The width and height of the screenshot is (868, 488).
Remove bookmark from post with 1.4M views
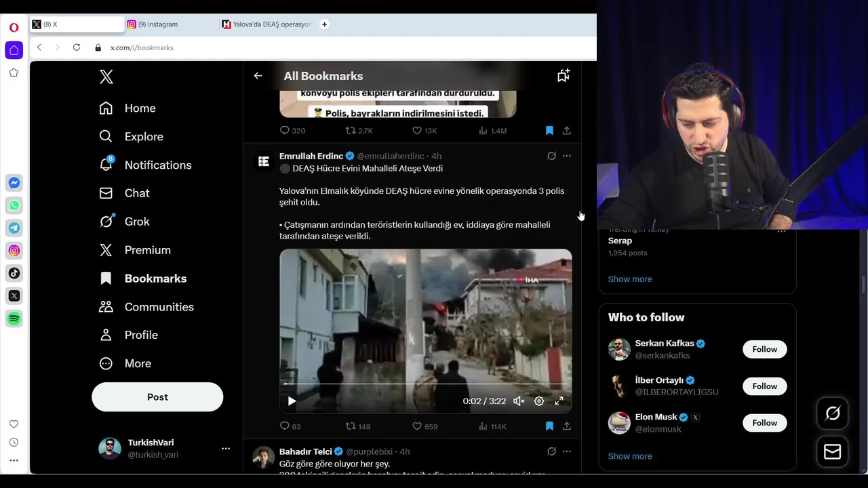tap(549, 131)
